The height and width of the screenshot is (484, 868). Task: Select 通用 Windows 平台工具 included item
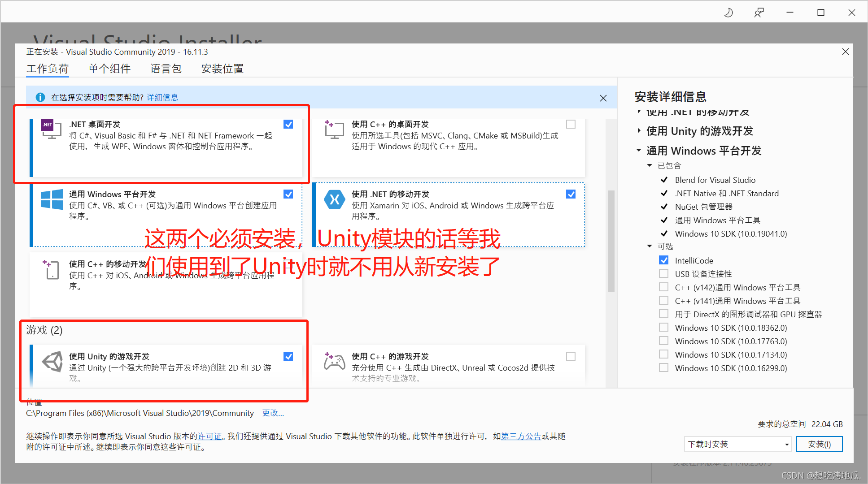point(718,220)
